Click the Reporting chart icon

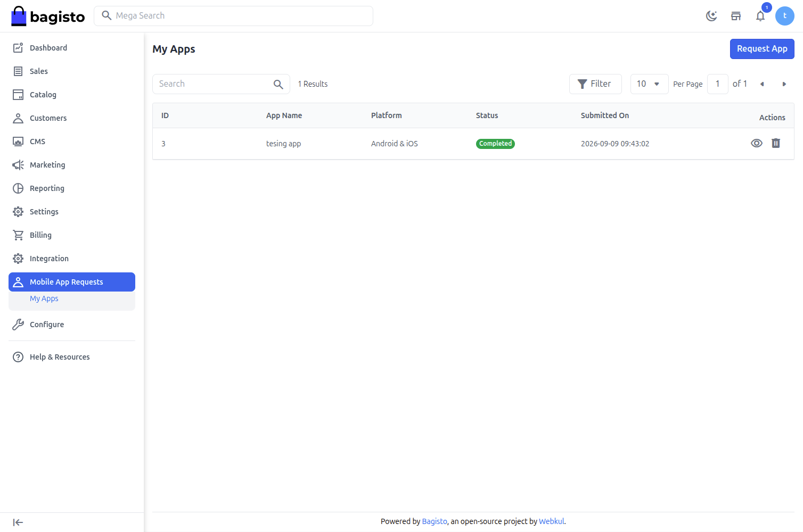[x=18, y=188]
